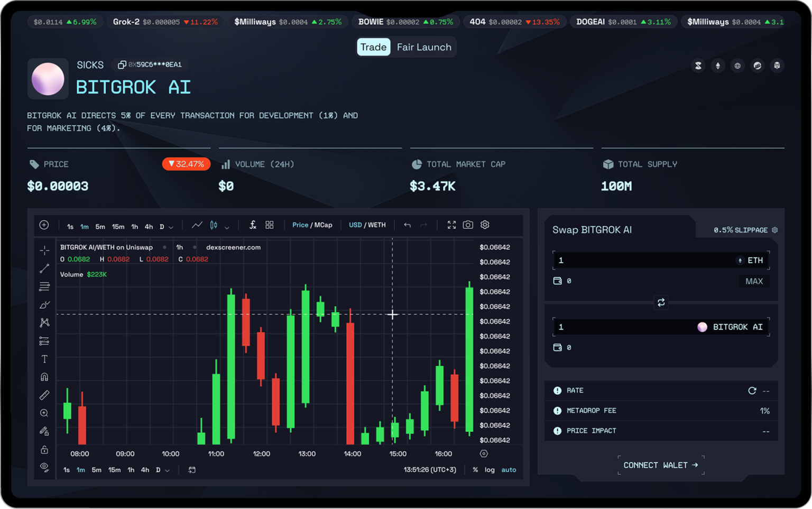Select the forecasting and measurement tool

(44, 341)
